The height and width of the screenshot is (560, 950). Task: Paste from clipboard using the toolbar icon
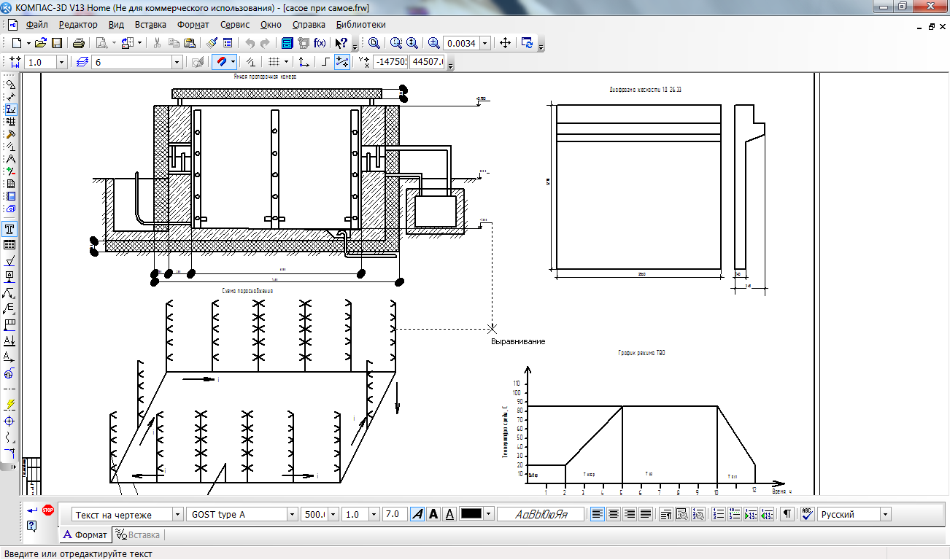point(189,43)
